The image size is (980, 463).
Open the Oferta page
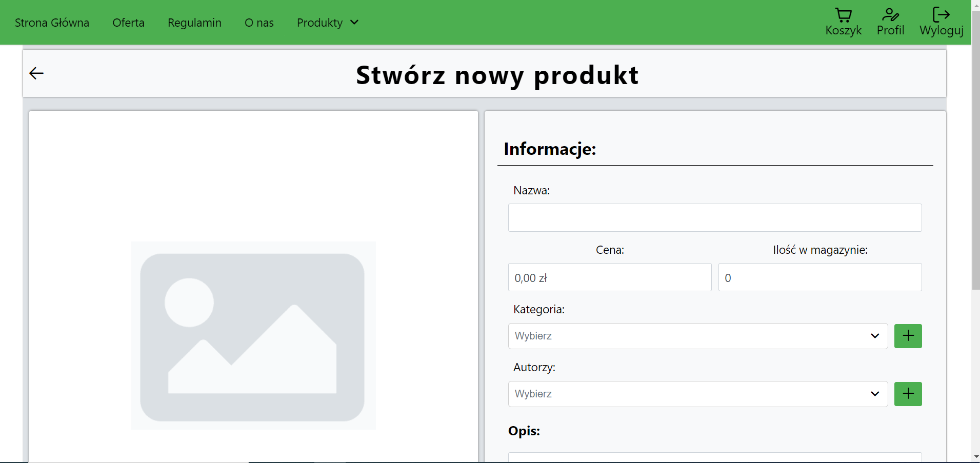click(128, 23)
